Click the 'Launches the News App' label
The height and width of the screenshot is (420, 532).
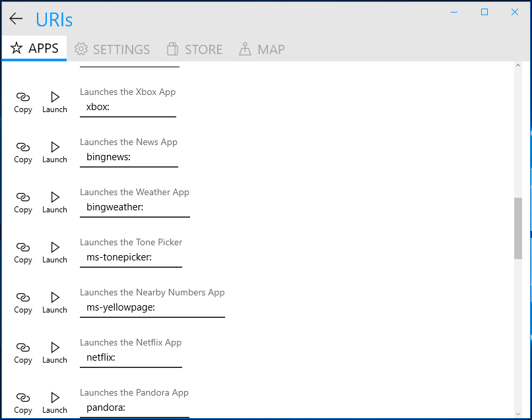(129, 142)
